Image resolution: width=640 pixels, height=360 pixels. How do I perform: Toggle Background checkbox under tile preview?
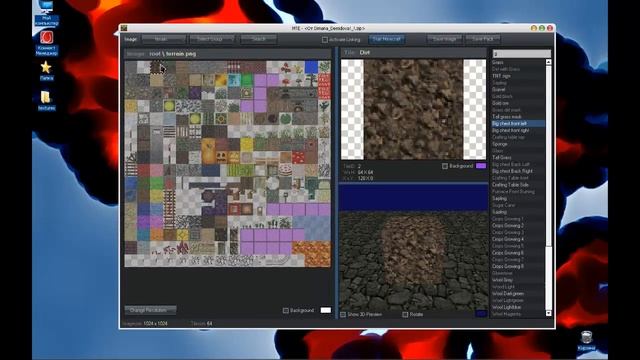click(445, 166)
